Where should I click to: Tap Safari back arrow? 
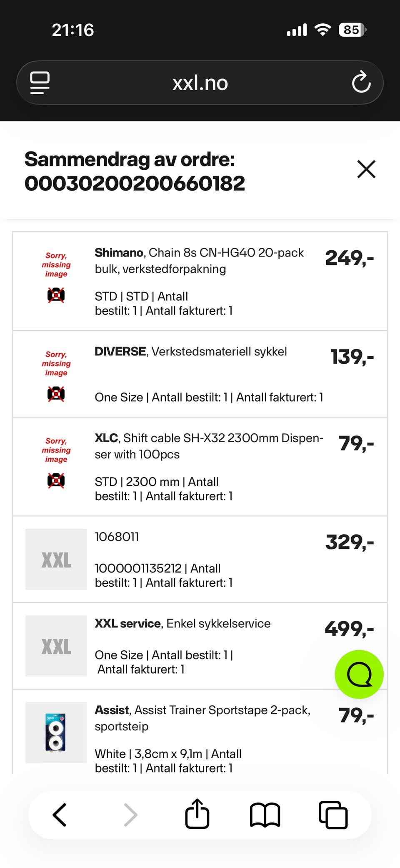click(60, 815)
